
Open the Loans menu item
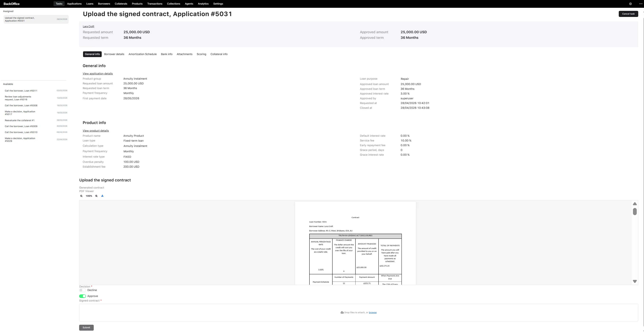(x=90, y=4)
